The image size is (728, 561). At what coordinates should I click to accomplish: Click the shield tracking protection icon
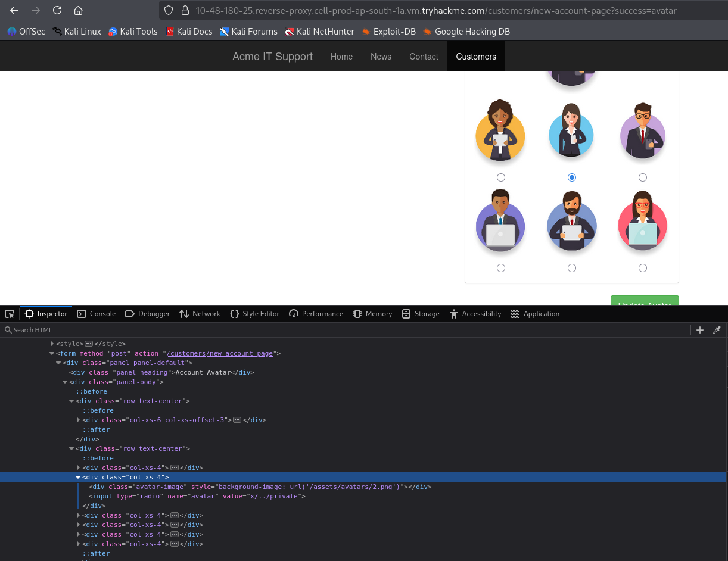pos(169,10)
